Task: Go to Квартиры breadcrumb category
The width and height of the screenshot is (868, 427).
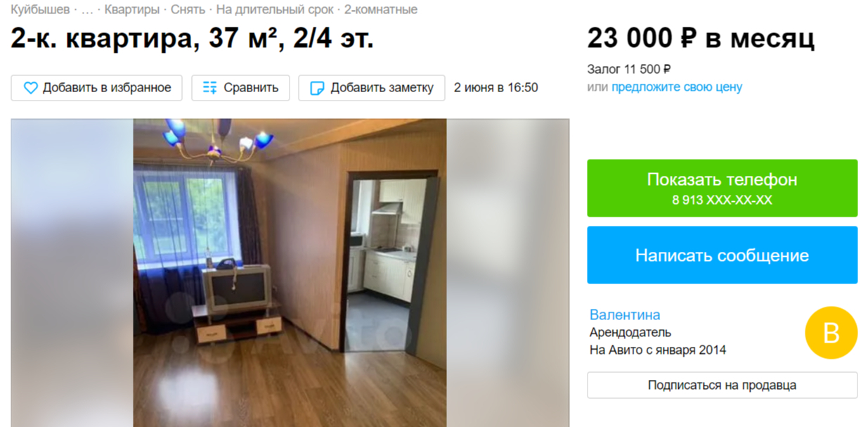Action: [132, 10]
